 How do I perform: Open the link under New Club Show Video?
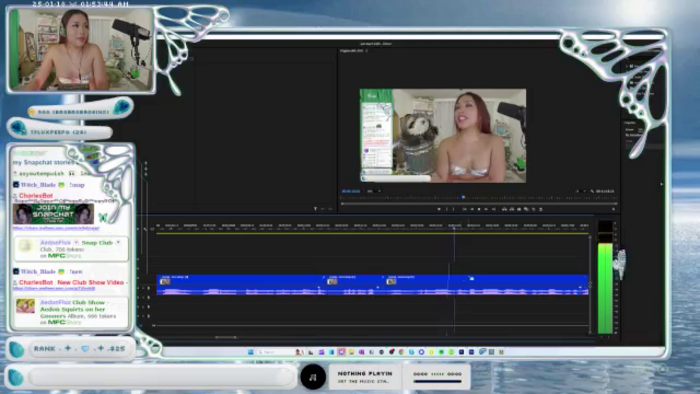click(54, 289)
